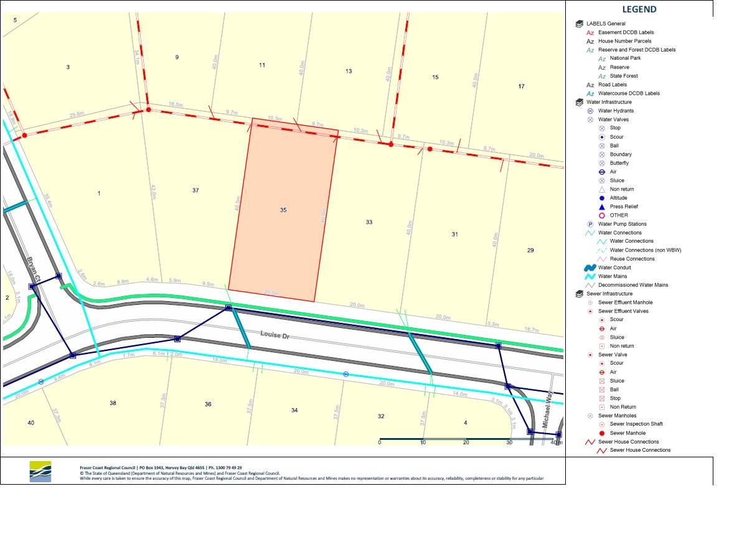Image resolution: width=747 pixels, height=560 pixels.
Task: Click the Altitude valve dot symbol
Action: 602,198
